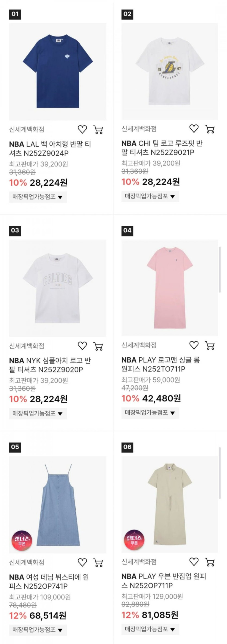The image size is (227, 644).
Task: Add CHI team logo t-shirt to cart
Action: pos(210,129)
